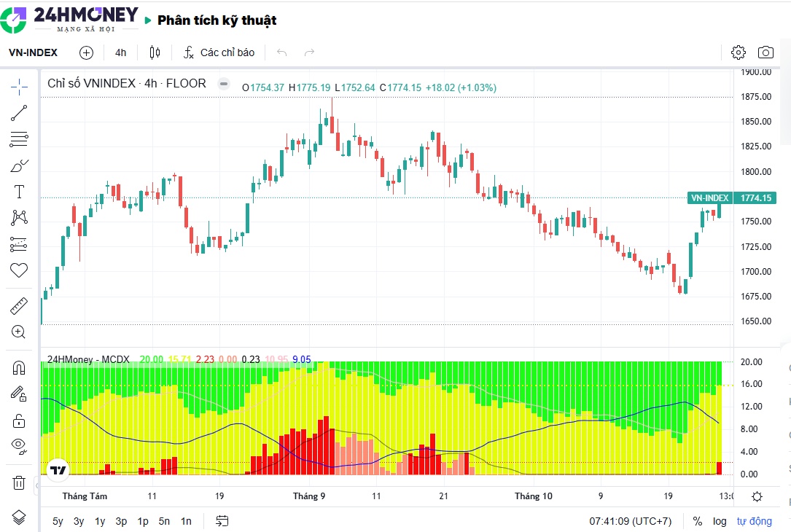Take a chart snapshot with camera icon
This screenshot has height=532, width=791.
click(765, 52)
